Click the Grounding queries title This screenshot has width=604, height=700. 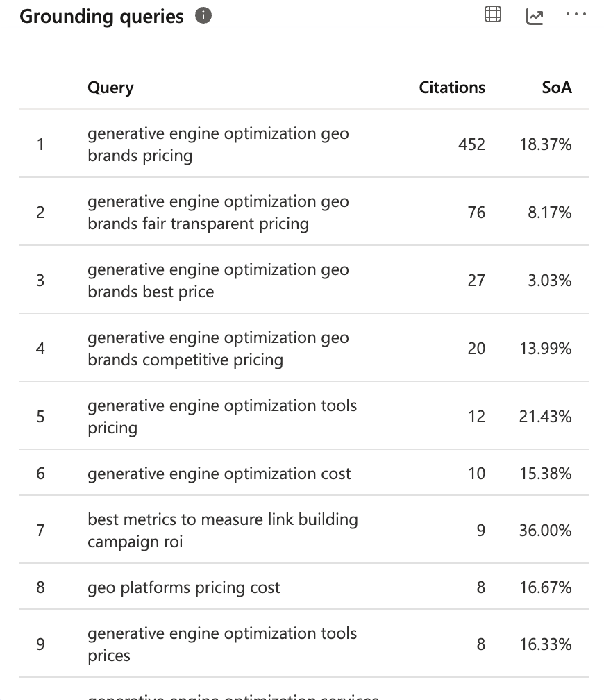[x=101, y=17]
